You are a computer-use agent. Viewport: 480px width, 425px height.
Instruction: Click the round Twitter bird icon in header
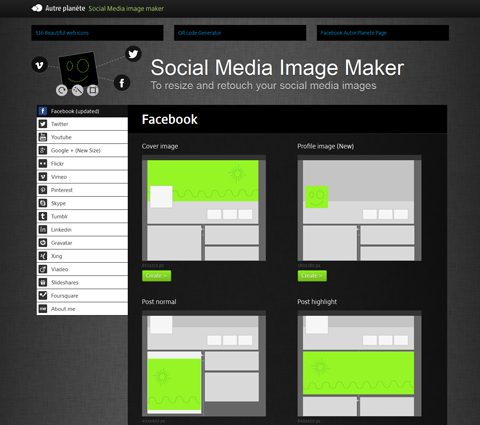click(133, 54)
